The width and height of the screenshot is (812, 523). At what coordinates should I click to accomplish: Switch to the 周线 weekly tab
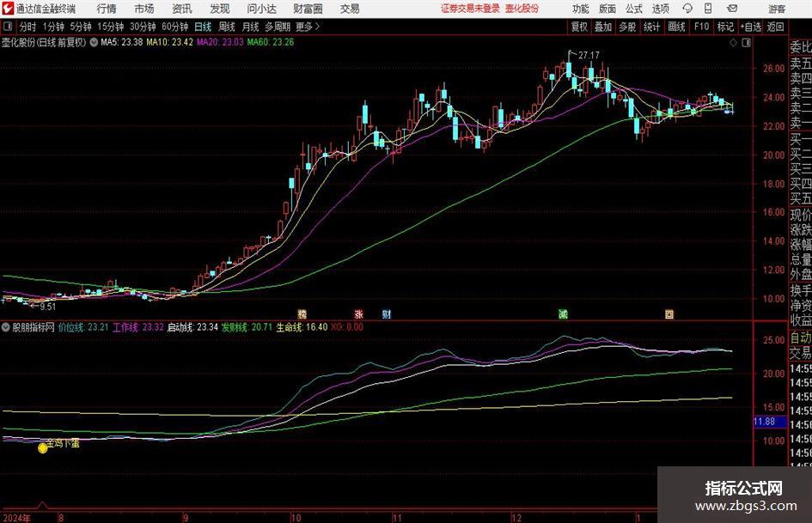[x=227, y=27]
